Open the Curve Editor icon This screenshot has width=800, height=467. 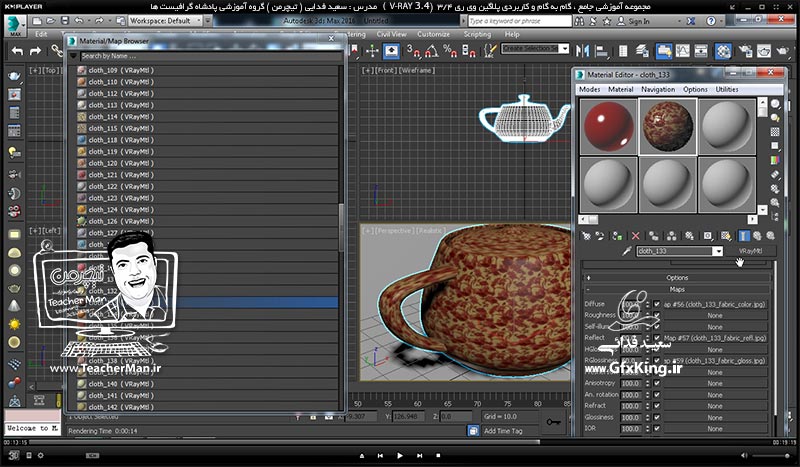click(x=683, y=51)
